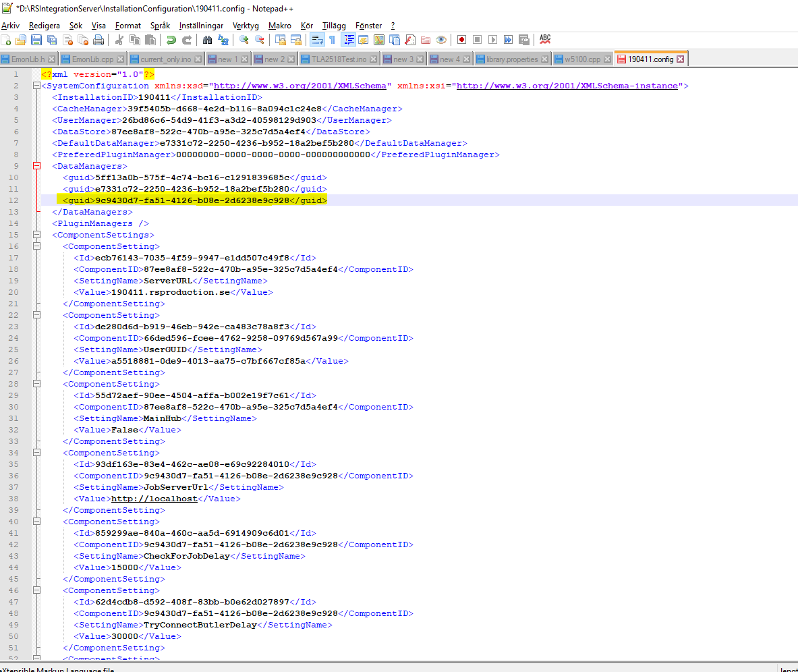Click the Undo arrow icon
This screenshot has height=672, width=798.
pos(171,40)
